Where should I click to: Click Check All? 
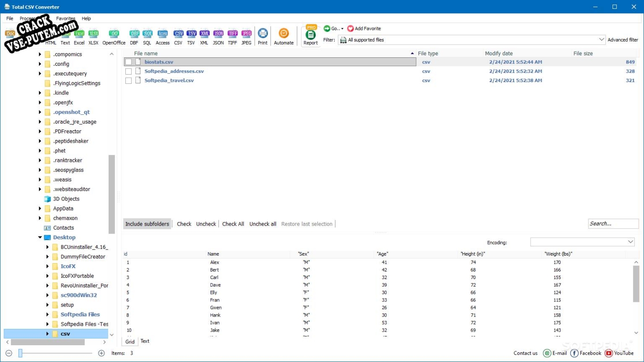233,224
